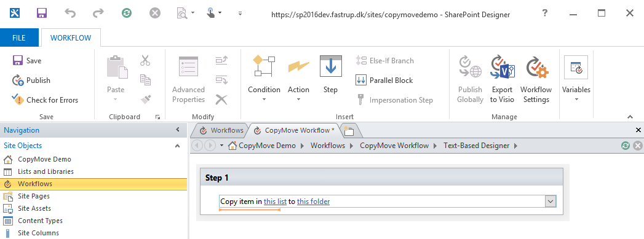Open the FILE tab
Screen dimensions: 644x239
(x=19, y=37)
